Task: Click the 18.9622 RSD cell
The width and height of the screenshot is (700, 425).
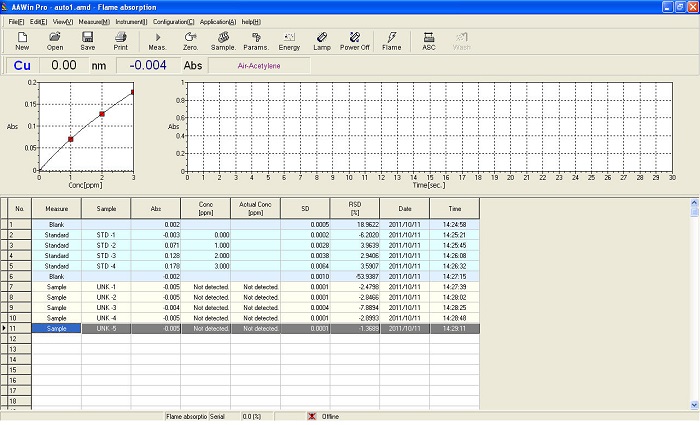Action: [355, 225]
